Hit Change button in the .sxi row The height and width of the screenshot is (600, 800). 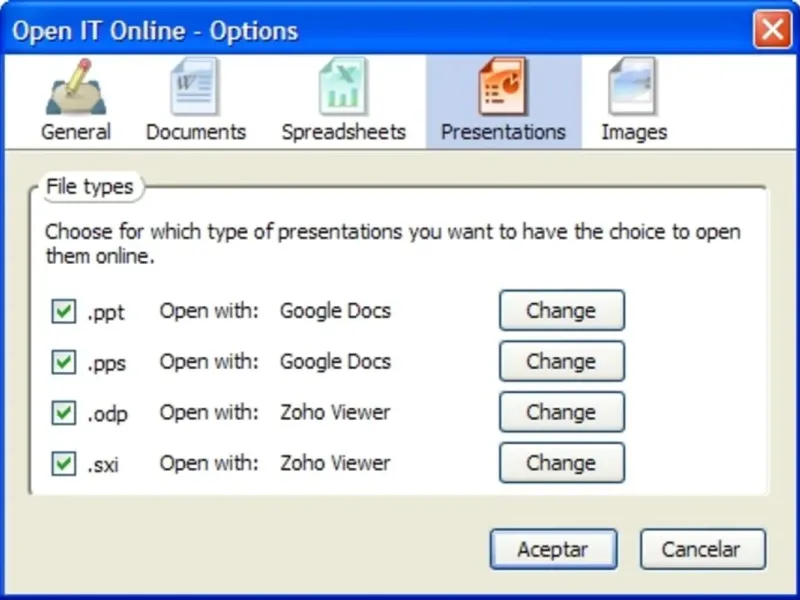pos(561,463)
